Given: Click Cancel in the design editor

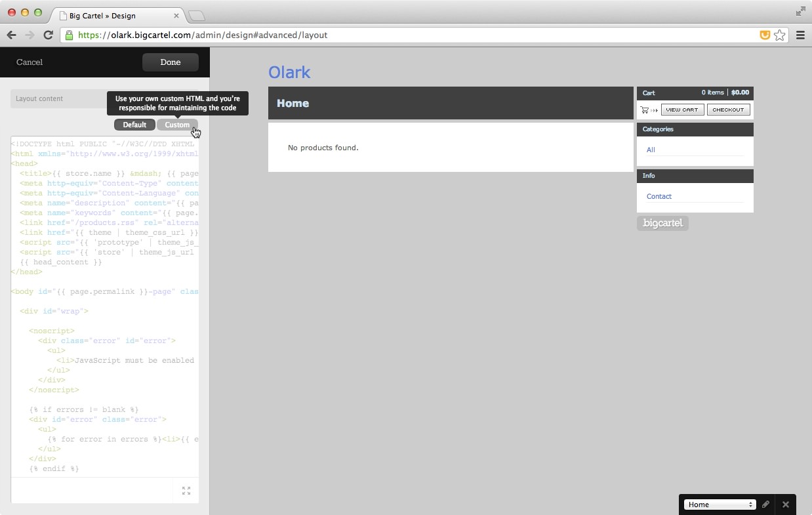Looking at the screenshot, I should coord(30,62).
